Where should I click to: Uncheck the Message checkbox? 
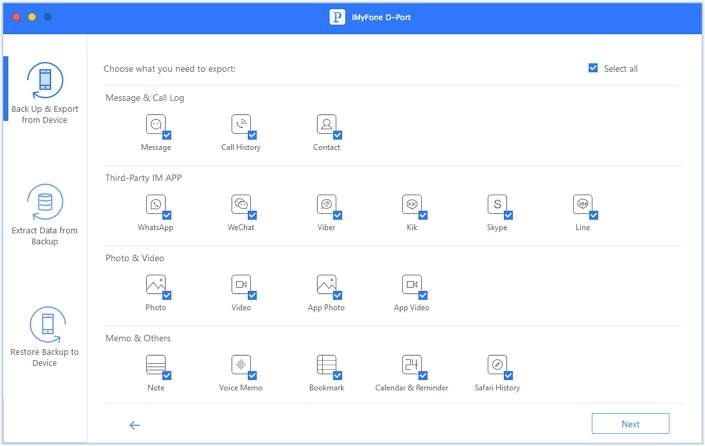(167, 135)
